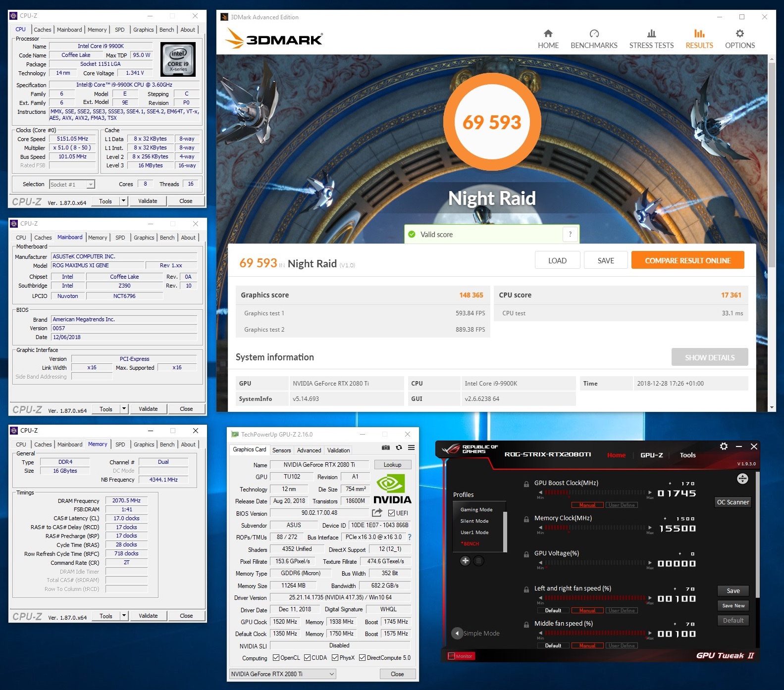784x690 pixels.
Task: Click Monitor button in GPU Tweak II
Action: (x=461, y=656)
